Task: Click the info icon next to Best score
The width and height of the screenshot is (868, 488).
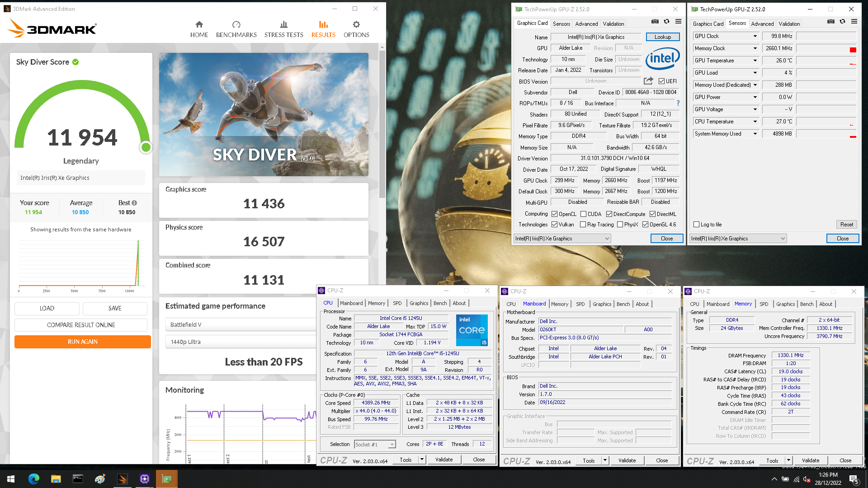Action: pyautogui.click(x=134, y=203)
